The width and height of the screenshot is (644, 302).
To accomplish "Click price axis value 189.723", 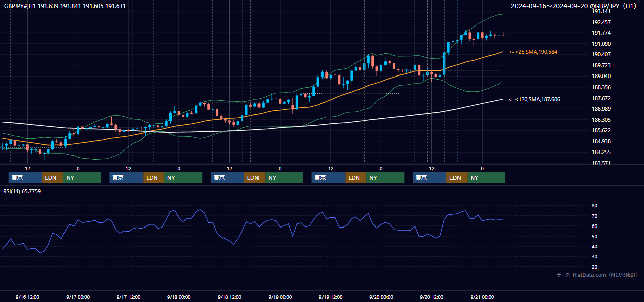I will (x=601, y=65).
